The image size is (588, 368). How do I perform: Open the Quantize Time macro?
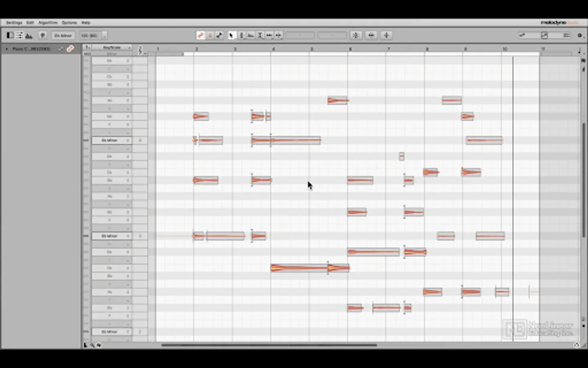point(371,36)
